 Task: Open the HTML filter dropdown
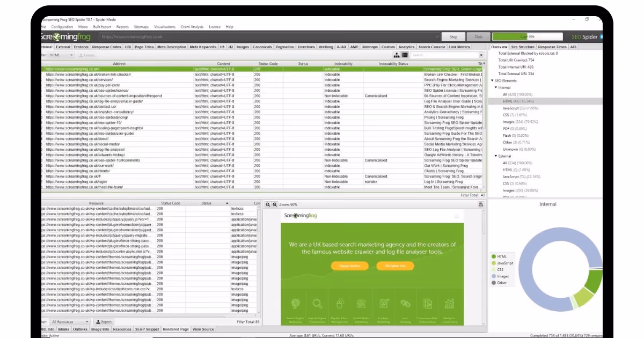tap(62, 55)
